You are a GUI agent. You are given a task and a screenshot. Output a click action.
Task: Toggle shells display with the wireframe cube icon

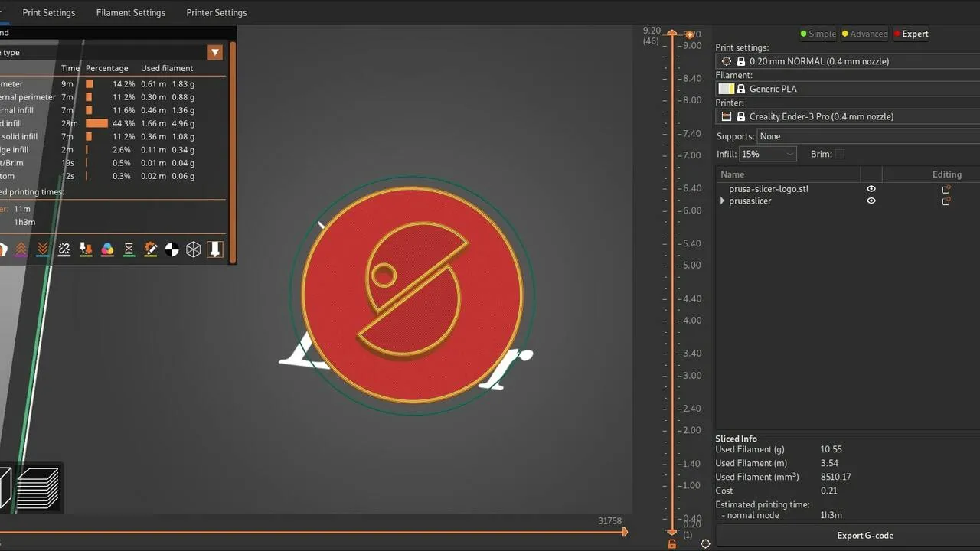click(194, 249)
